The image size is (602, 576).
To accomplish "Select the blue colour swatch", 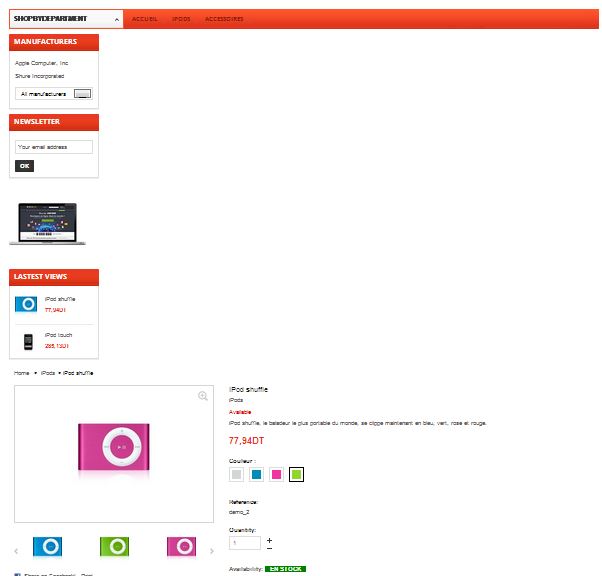I will (256, 475).
